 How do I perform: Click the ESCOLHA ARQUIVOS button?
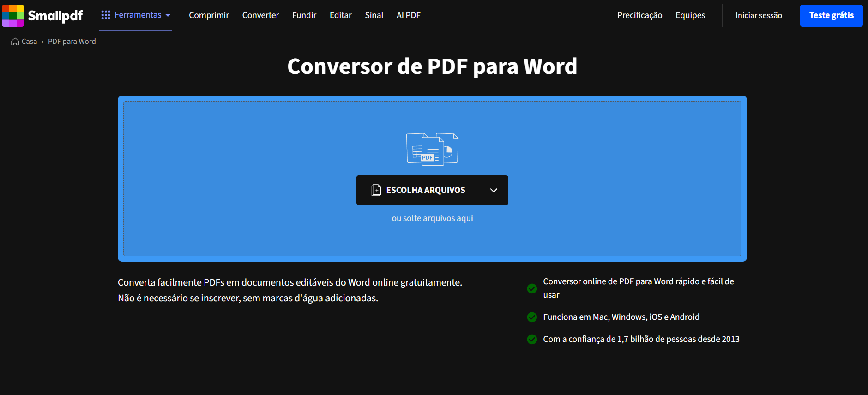[417, 190]
